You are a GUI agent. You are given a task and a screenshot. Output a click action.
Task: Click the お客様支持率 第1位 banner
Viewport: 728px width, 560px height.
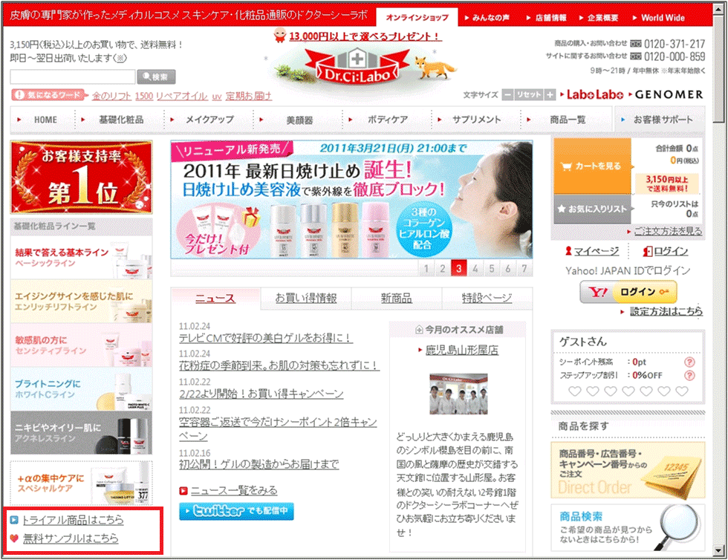pos(81,178)
